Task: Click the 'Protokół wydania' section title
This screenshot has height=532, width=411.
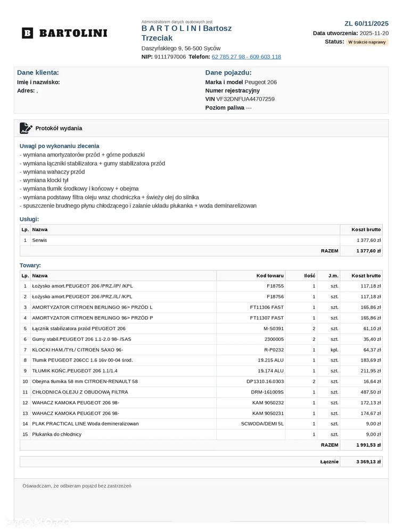Action: pos(59,128)
